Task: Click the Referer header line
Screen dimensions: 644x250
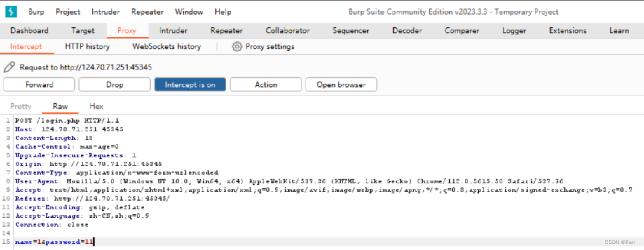Action: pyautogui.click(x=92, y=199)
